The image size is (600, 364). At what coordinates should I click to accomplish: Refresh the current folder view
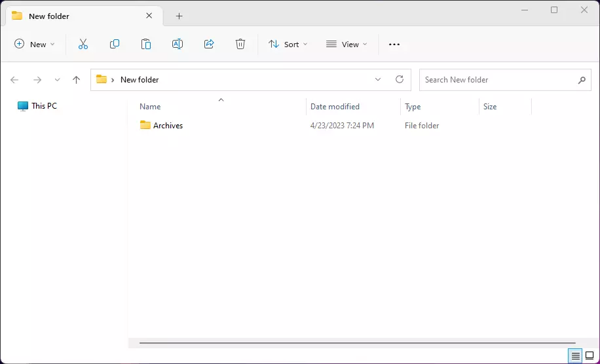click(x=400, y=79)
